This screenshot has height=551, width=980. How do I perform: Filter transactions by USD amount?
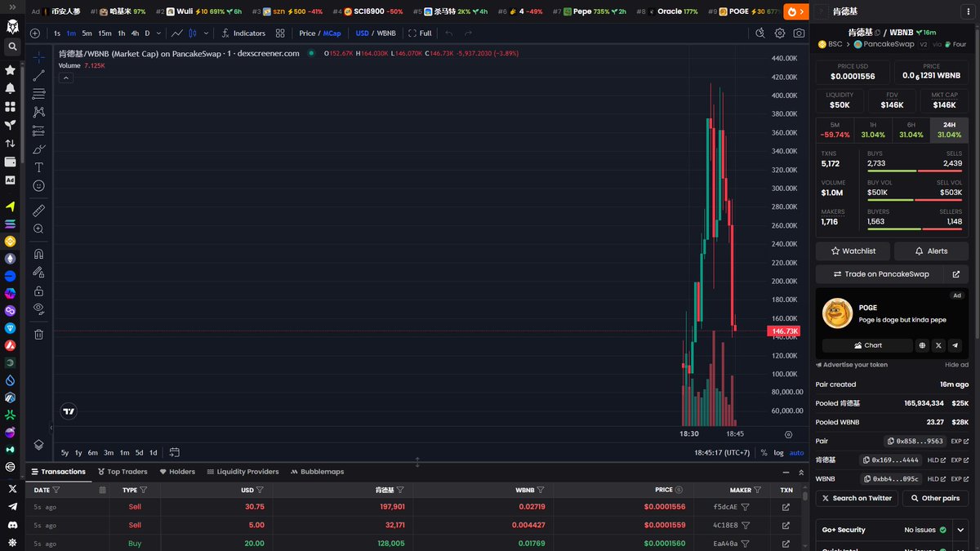tap(260, 490)
